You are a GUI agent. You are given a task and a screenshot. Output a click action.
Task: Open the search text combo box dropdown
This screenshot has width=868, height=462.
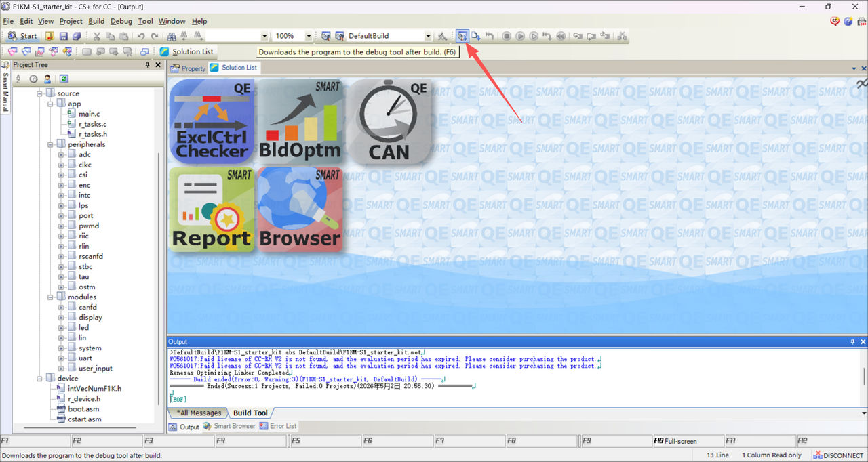265,36
